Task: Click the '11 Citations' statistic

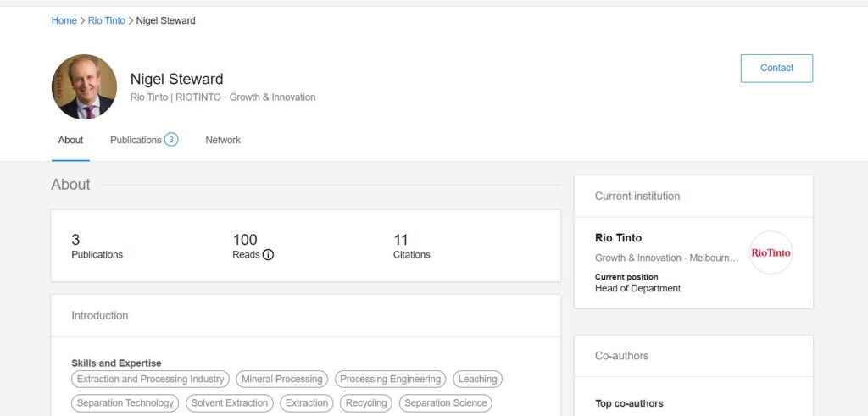Action: click(x=412, y=247)
